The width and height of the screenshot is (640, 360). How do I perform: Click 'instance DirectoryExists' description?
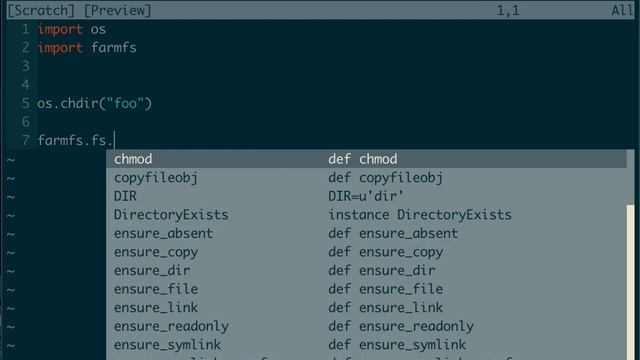(420, 215)
